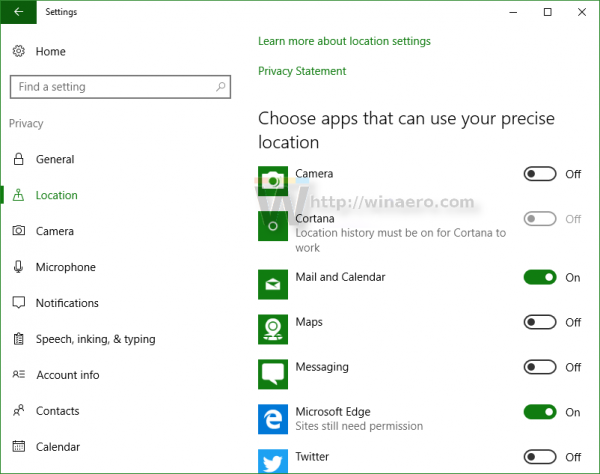Disable location for Microsoft Edge
The height and width of the screenshot is (474, 600).
coord(540,412)
